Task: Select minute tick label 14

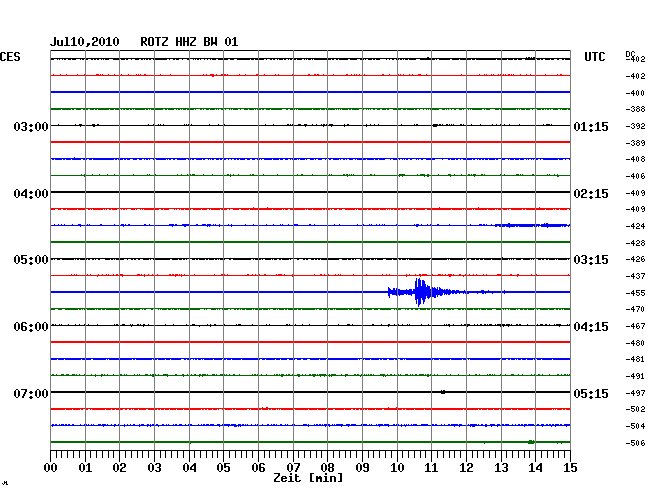Action: click(x=535, y=468)
